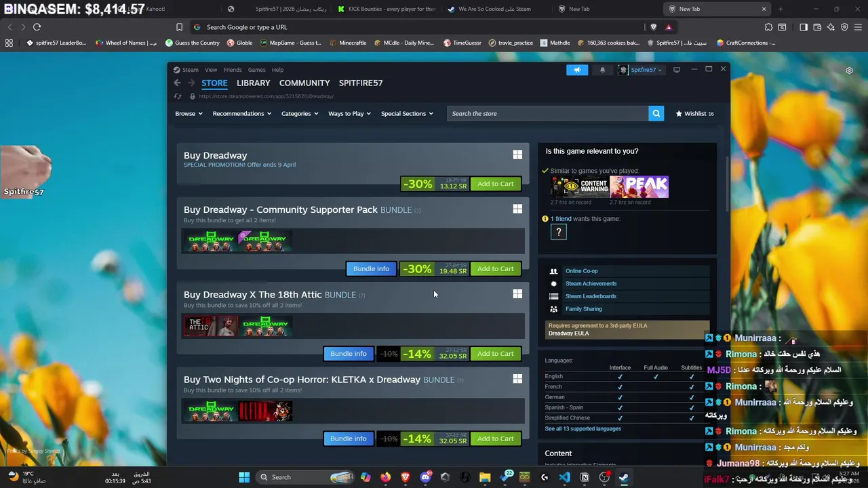Click the Steam icon in taskbar
The image size is (868, 488).
tap(623, 477)
